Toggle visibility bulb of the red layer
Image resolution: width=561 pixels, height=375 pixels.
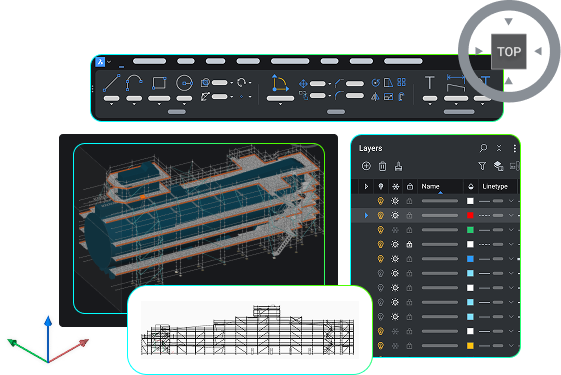(381, 215)
